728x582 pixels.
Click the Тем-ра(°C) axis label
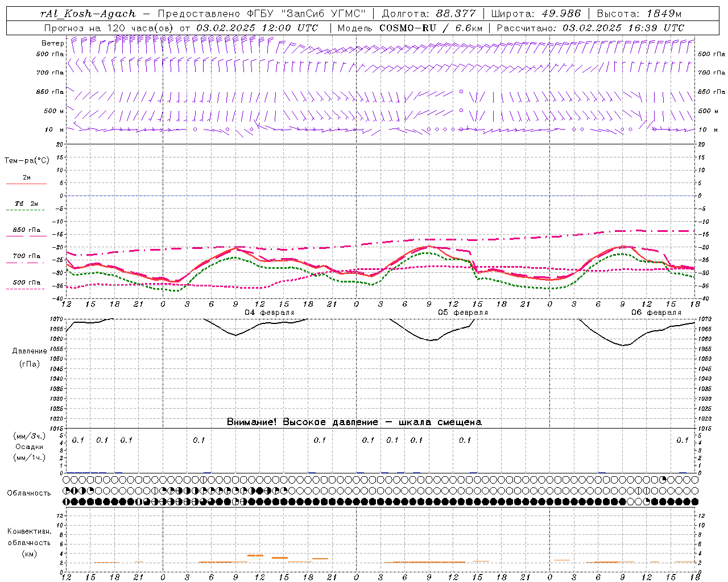(27, 161)
